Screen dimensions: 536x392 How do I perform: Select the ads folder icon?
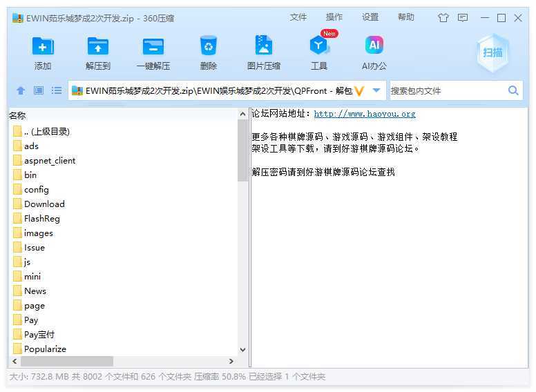click(x=17, y=146)
